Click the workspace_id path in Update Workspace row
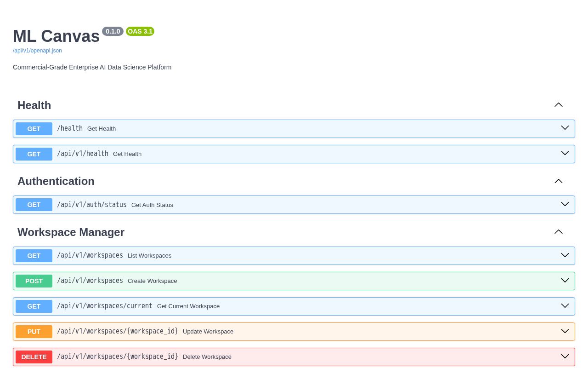 (118, 331)
